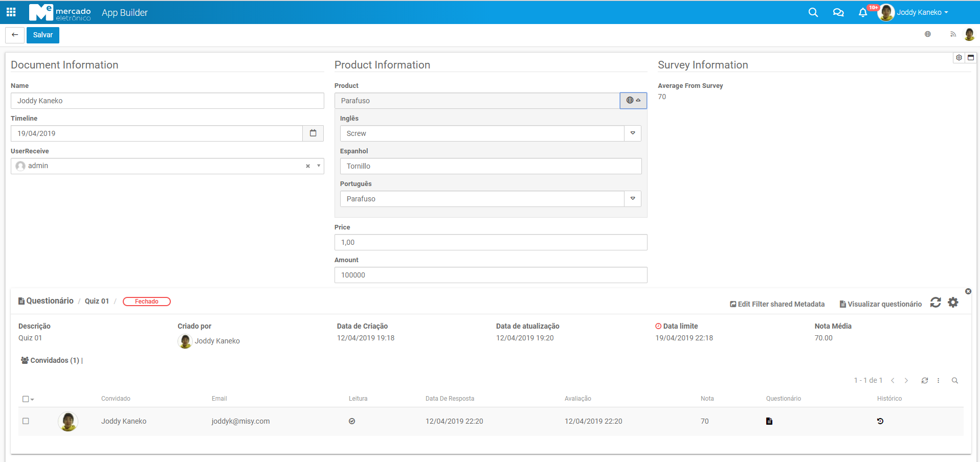
Task: Click the Price input field
Action: pyautogui.click(x=491, y=242)
